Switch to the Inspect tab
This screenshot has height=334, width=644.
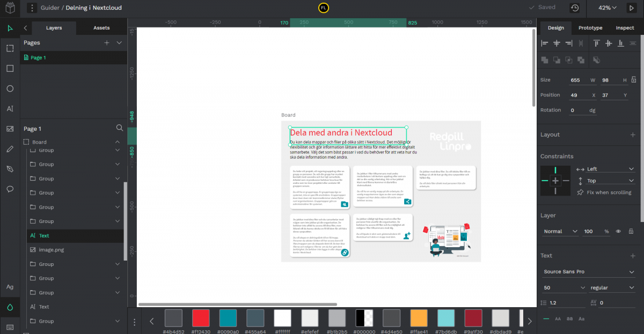625,28
